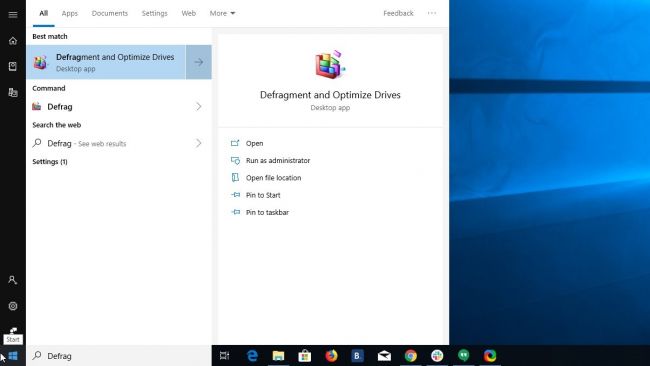The image size is (650, 366).
Task: Expand Defrag web results chevron
Action: click(199, 143)
